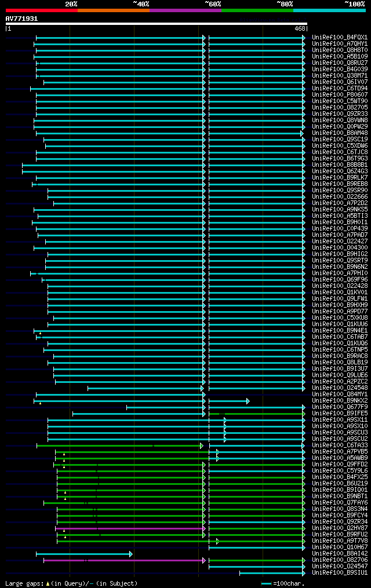Select the UniRef100_A7PVB5 label
The image size is (371, 588).
[340, 452]
